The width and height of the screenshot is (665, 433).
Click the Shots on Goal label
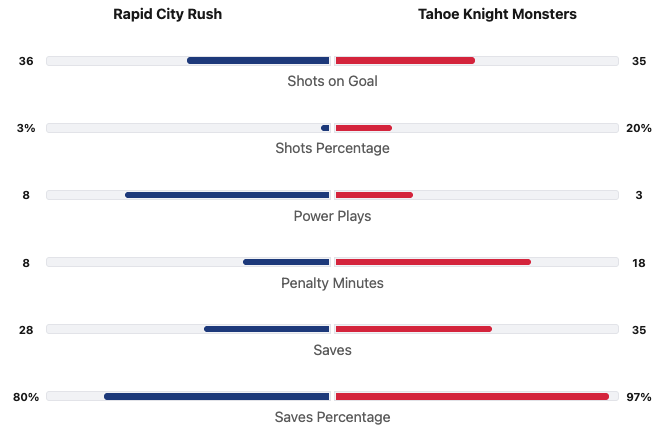tap(332, 81)
